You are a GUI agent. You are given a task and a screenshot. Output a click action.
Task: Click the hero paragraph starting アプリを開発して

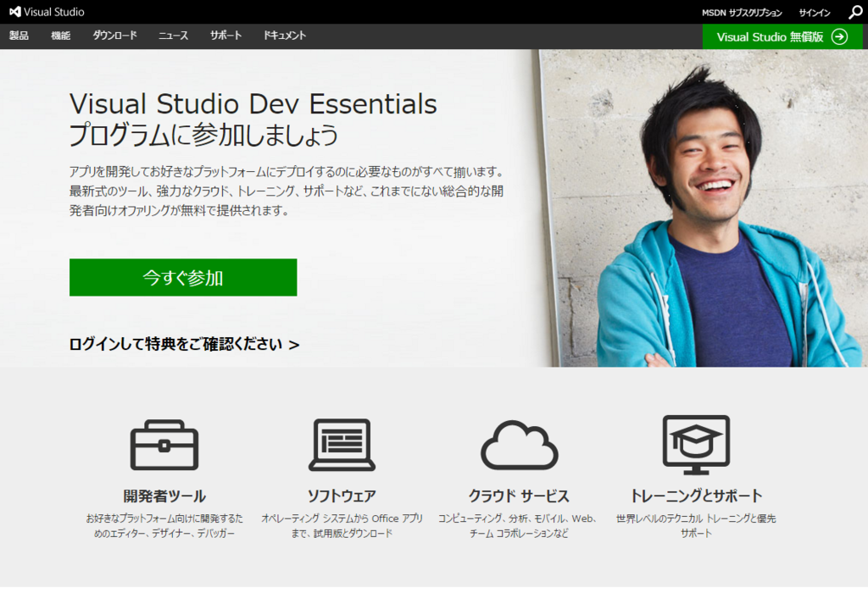click(x=287, y=191)
